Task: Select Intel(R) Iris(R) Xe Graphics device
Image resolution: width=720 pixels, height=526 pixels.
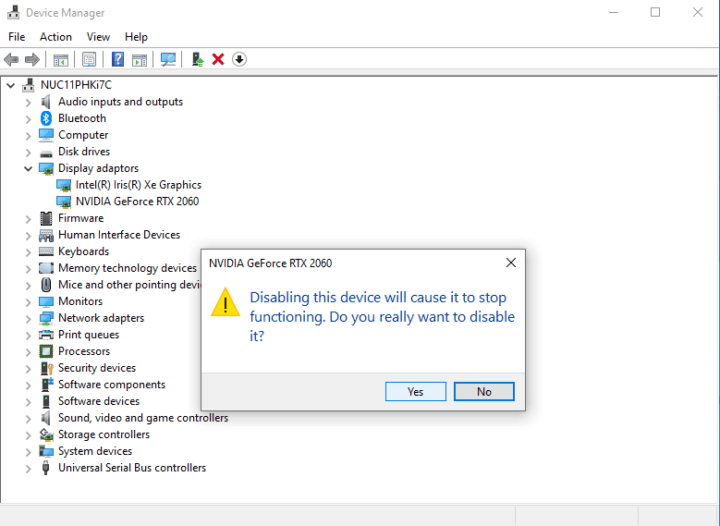Action: click(x=138, y=185)
